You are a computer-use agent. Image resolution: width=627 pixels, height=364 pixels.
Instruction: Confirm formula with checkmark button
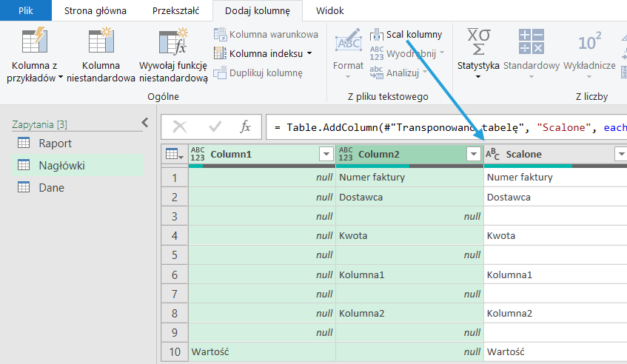coord(215,127)
